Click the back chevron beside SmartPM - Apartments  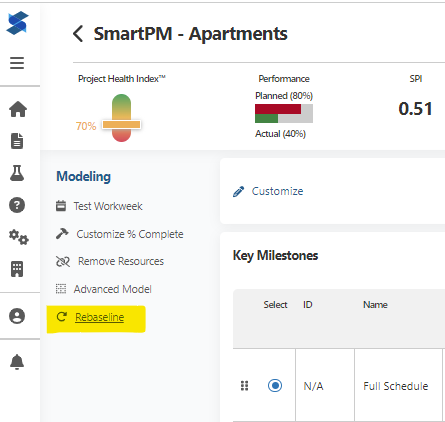click(78, 34)
